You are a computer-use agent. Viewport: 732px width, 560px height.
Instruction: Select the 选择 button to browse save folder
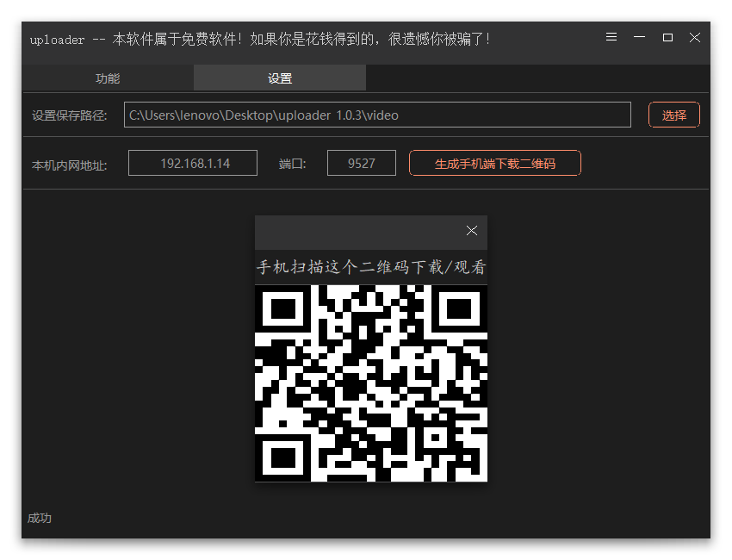673,114
